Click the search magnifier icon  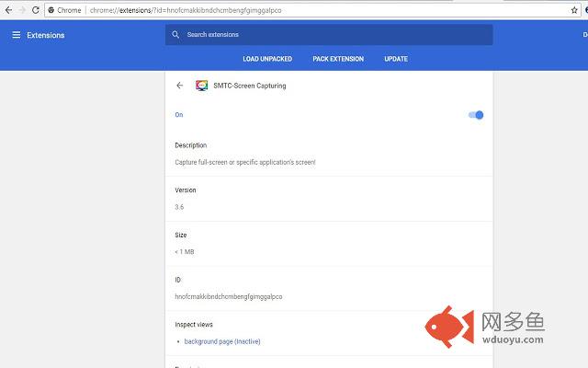click(175, 35)
